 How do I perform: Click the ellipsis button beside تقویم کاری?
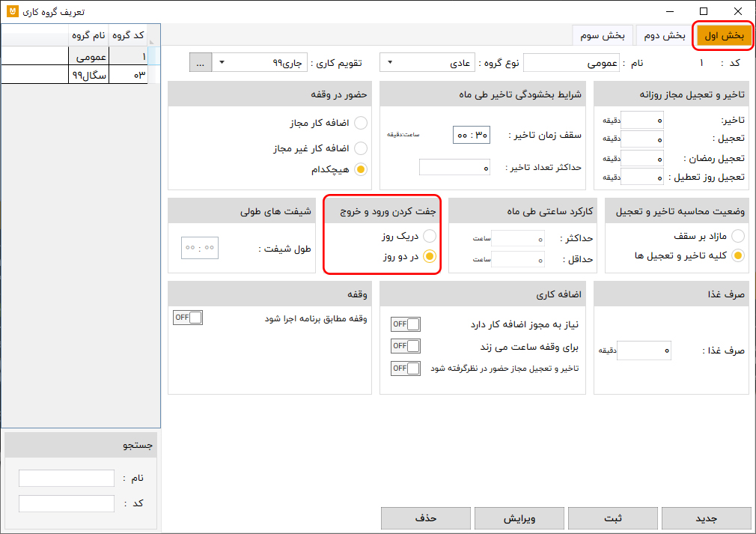click(x=201, y=63)
